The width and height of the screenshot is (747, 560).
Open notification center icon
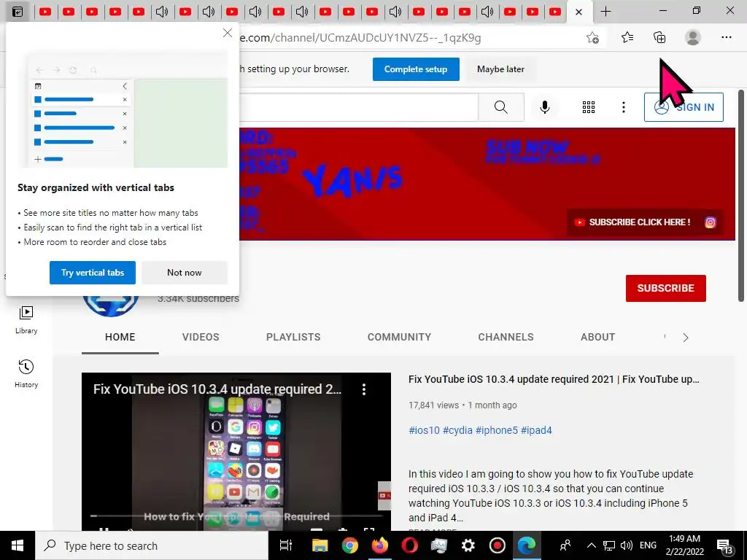(724, 547)
